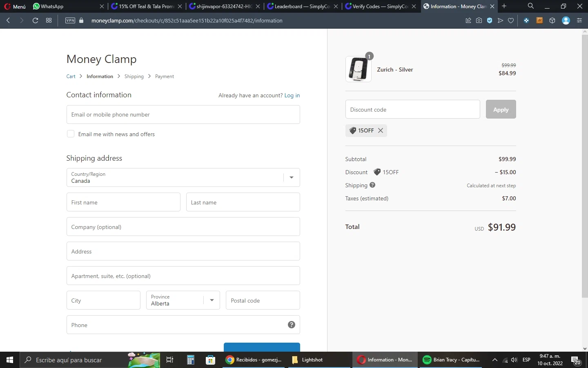Open the notification center icon
Screen dimensions: 588x368
(x=576, y=360)
